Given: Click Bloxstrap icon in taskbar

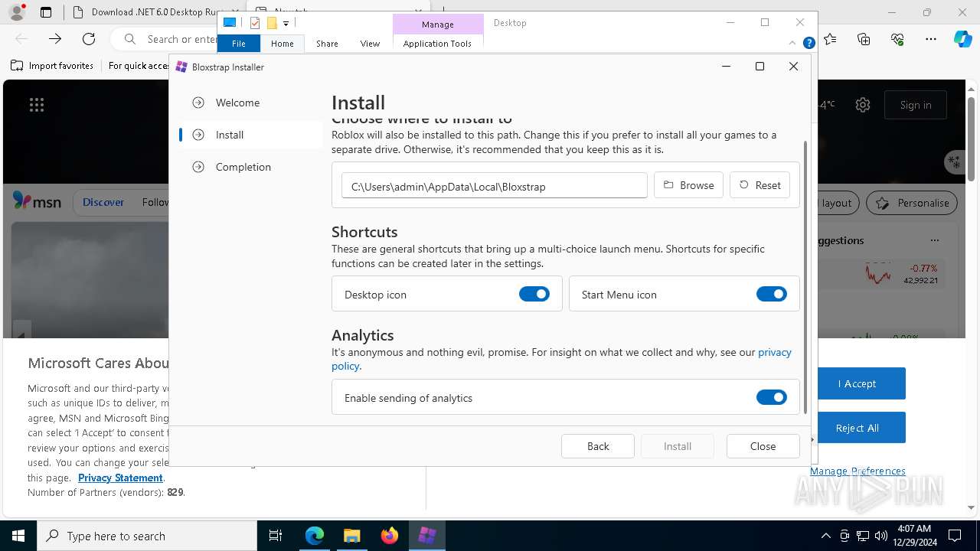Looking at the screenshot, I should coord(427,536).
